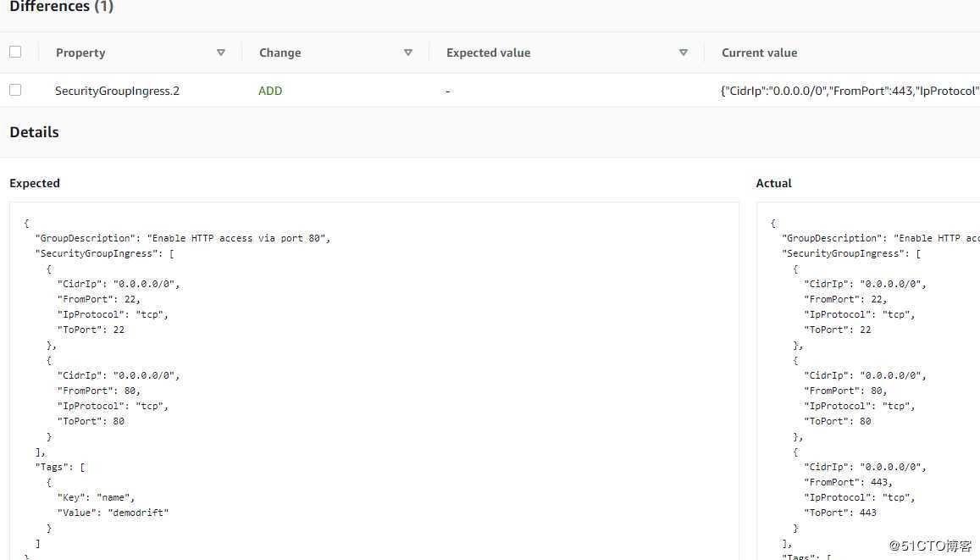
Task: Select the SecurityGroupIngress.2 property name
Action: point(117,91)
